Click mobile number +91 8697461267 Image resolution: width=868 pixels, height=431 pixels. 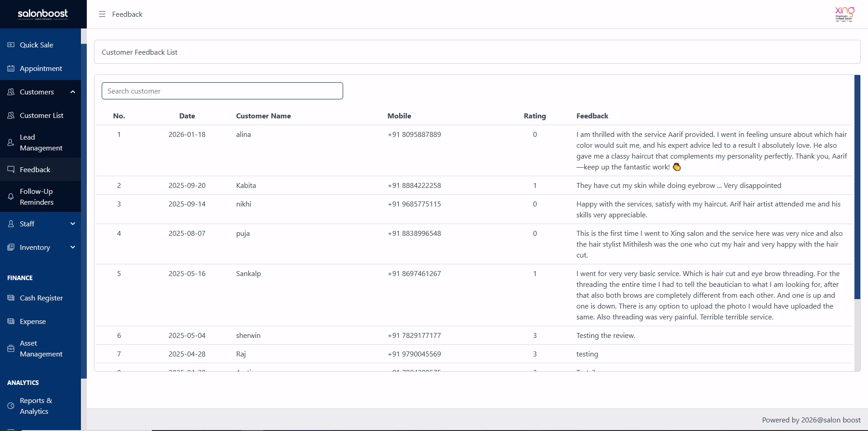(x=414, y=273)
